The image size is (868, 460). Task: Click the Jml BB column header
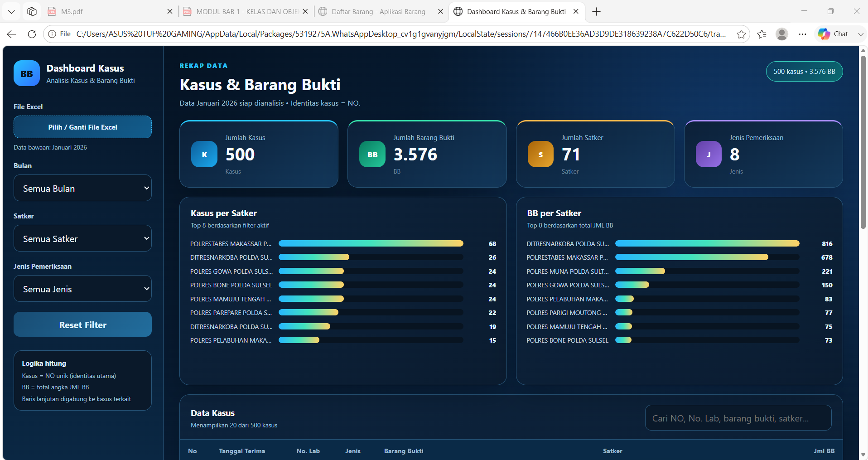point(824,451)
